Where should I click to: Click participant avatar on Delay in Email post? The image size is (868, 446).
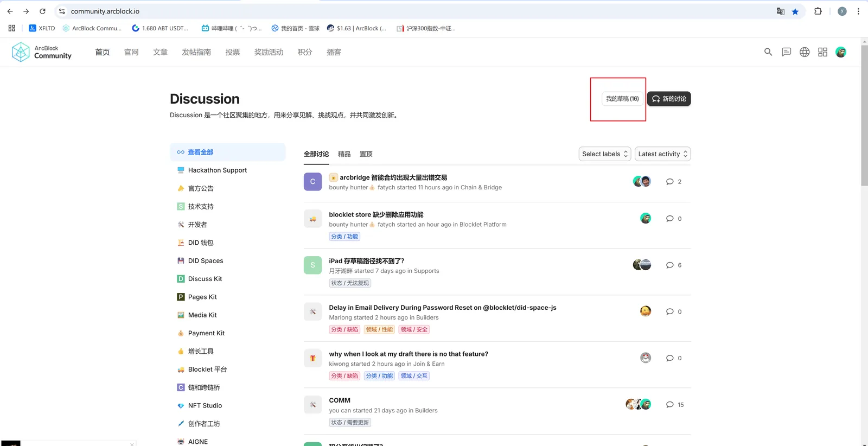[646, 311]
